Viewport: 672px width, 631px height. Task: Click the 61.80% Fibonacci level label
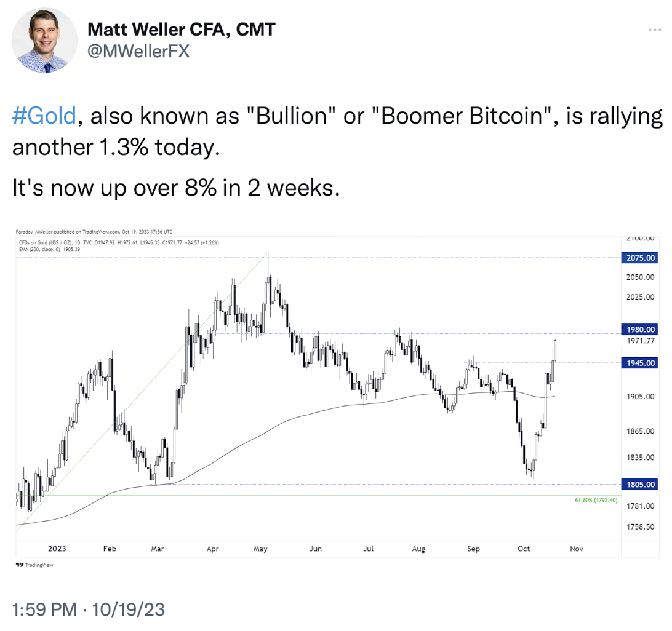[596, 500]
